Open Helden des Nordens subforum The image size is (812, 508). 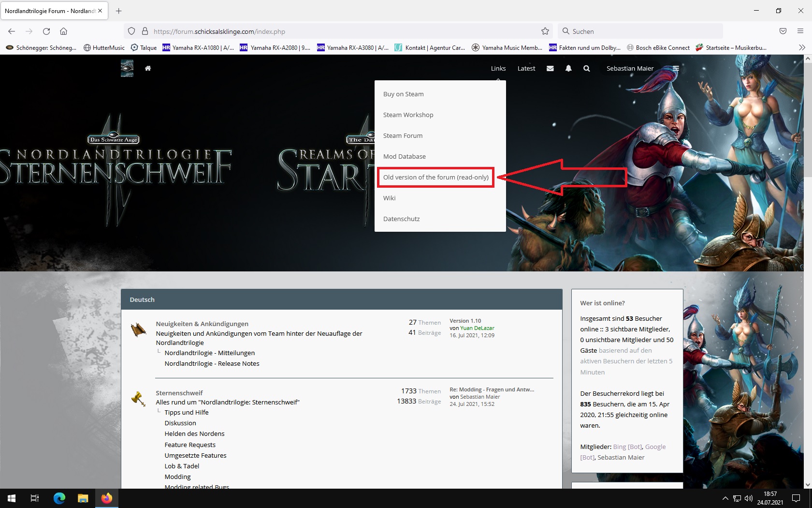point(194,433)
